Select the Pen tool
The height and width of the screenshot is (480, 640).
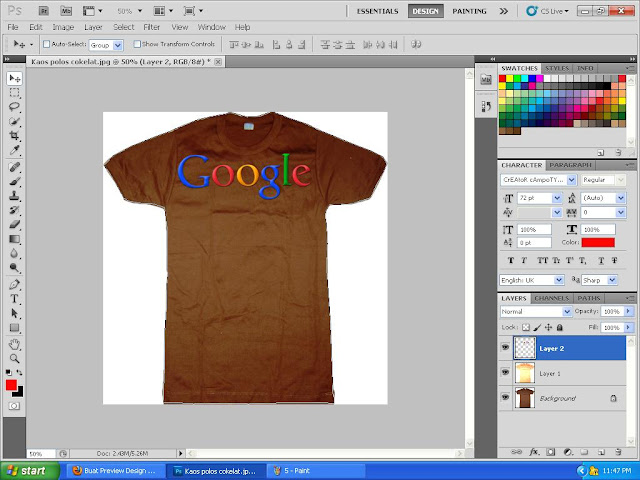(x=14, y=284)
